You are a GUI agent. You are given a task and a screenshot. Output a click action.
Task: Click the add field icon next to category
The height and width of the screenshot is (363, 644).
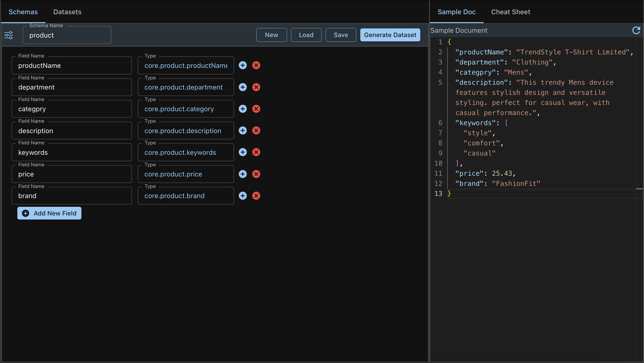(243, 109)
